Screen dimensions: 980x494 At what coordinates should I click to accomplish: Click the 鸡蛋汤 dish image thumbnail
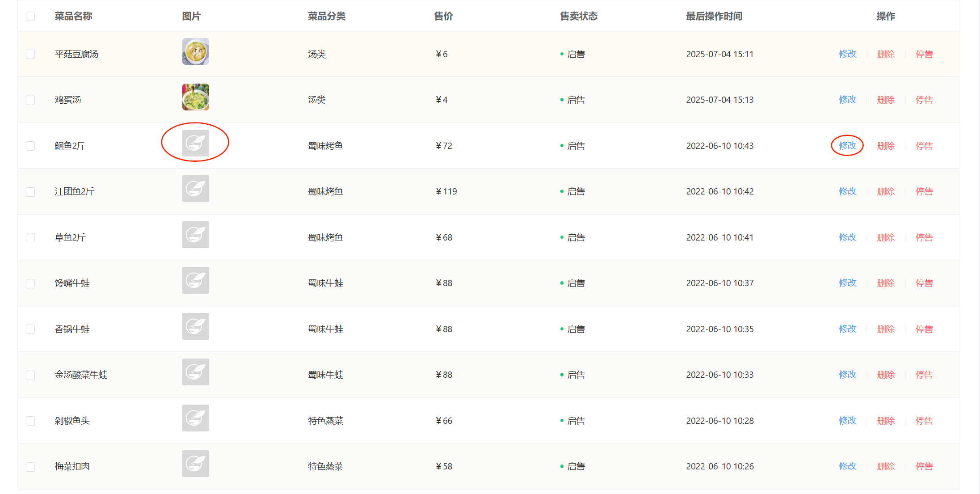[x=195, y=97]
